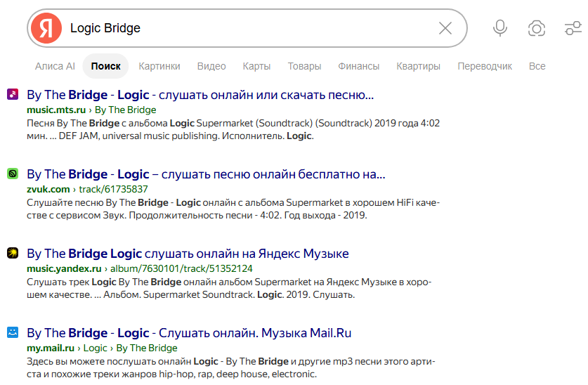Open search settings sliders icon
Viewport: 588px width, 385px height.
pyautogui.click(x=573, y=28)
